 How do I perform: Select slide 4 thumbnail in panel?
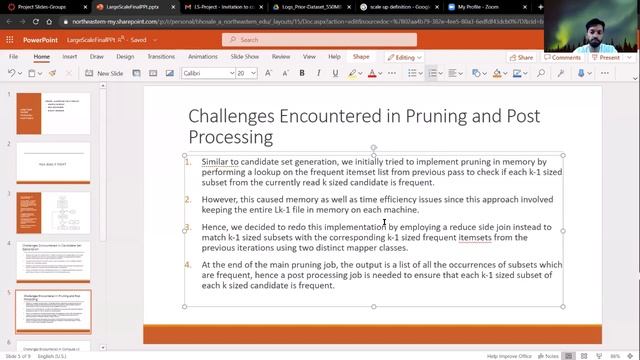pyautogui.click(x=53, y=262)
